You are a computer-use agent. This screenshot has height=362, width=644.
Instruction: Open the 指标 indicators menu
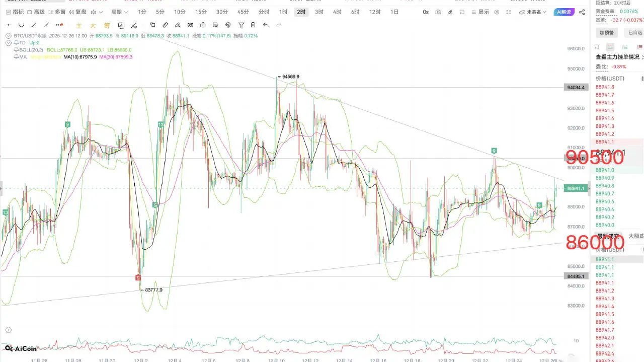click(15, 12)
